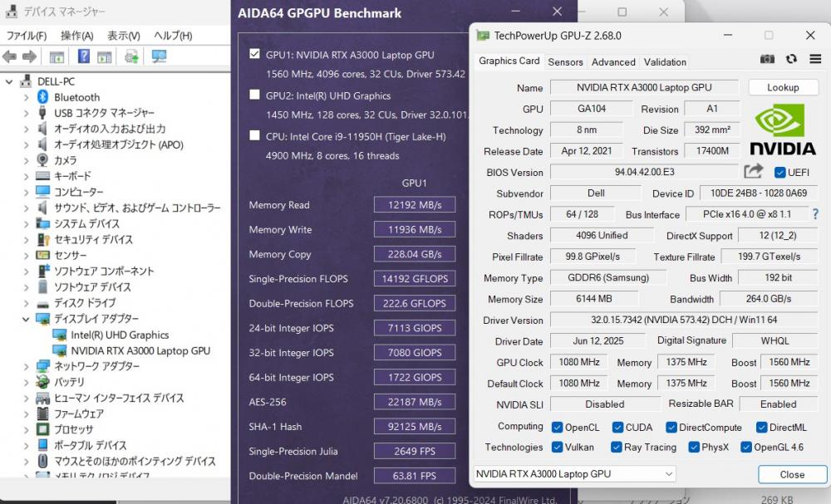Click the show/hide console tree toolbar icon

click(x=57, y=56)
